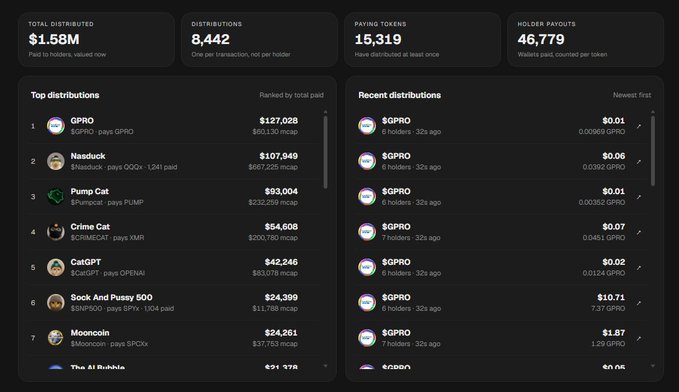This screenshot has height=392, width=679.
Task: Click the "Newest first" label
Action: pos(632,95)
